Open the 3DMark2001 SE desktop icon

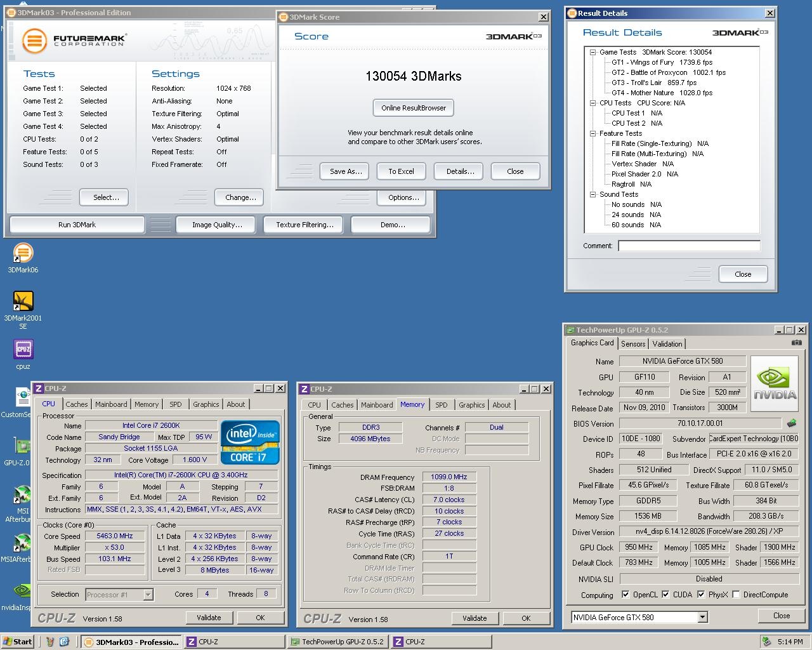click(x=23, y=302)
